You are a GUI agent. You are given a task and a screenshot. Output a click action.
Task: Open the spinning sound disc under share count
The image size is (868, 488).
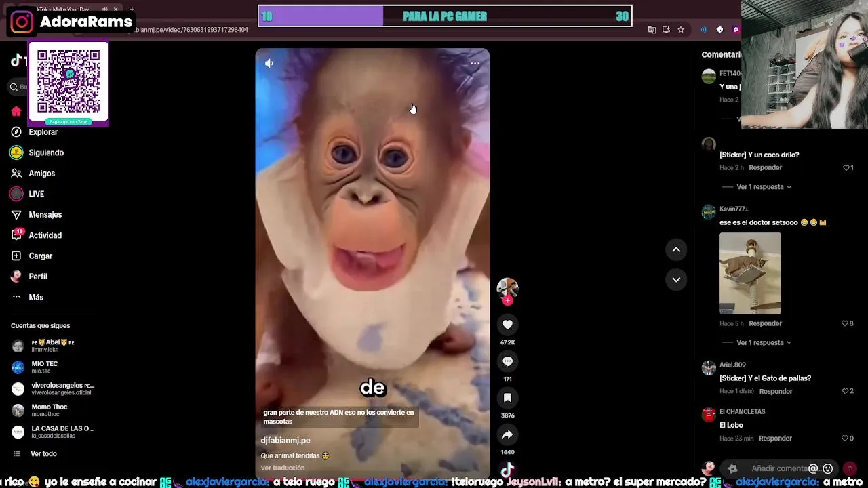point(507,470)
